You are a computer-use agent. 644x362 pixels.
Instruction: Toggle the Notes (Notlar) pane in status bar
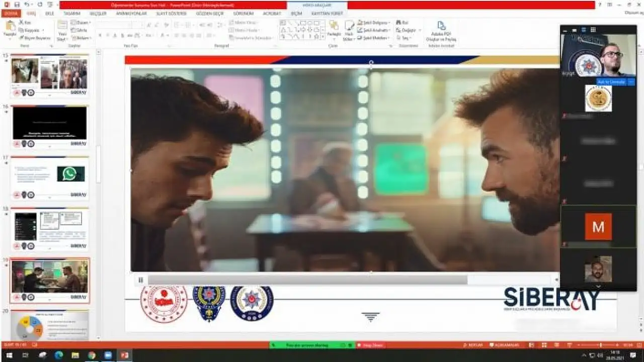coord(472,345)
